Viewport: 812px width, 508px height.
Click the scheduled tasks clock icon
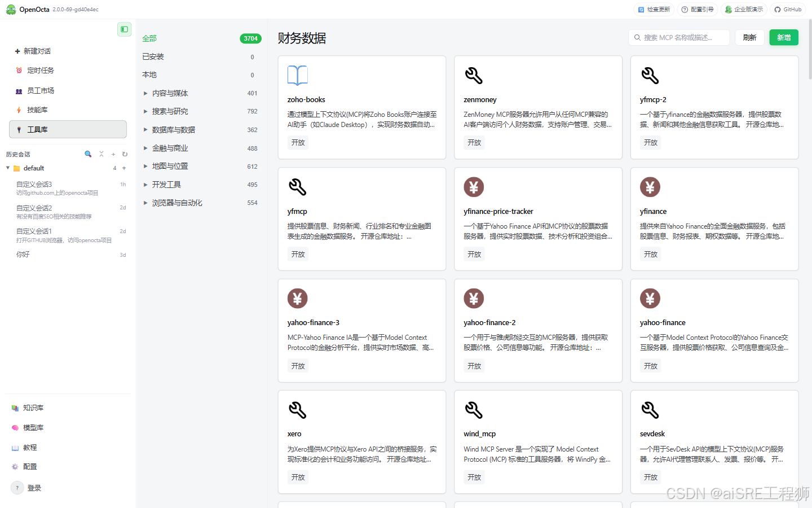coord(19,71)
